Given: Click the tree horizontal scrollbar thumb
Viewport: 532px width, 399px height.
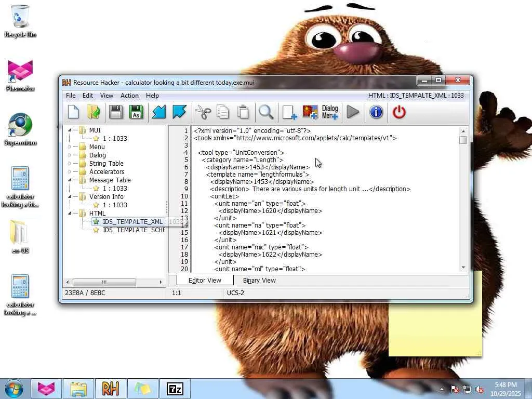Looking at the screenshot, I should pos(104,282).
